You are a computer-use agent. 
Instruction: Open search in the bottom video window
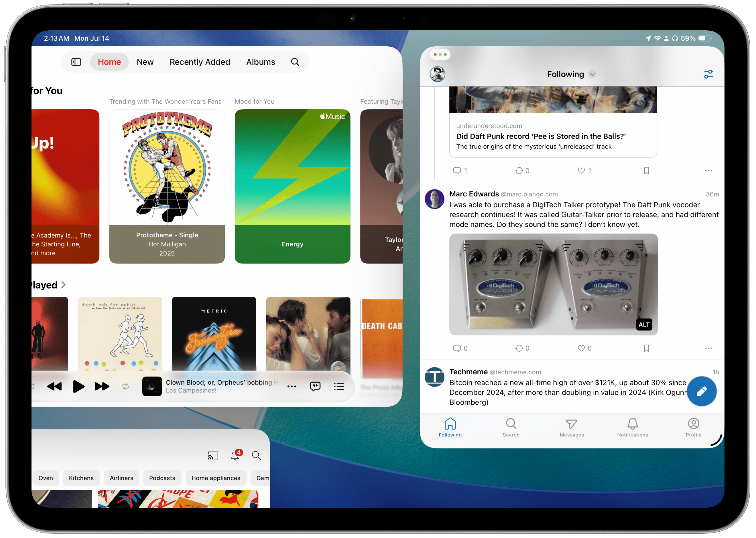tap(256, 456)
